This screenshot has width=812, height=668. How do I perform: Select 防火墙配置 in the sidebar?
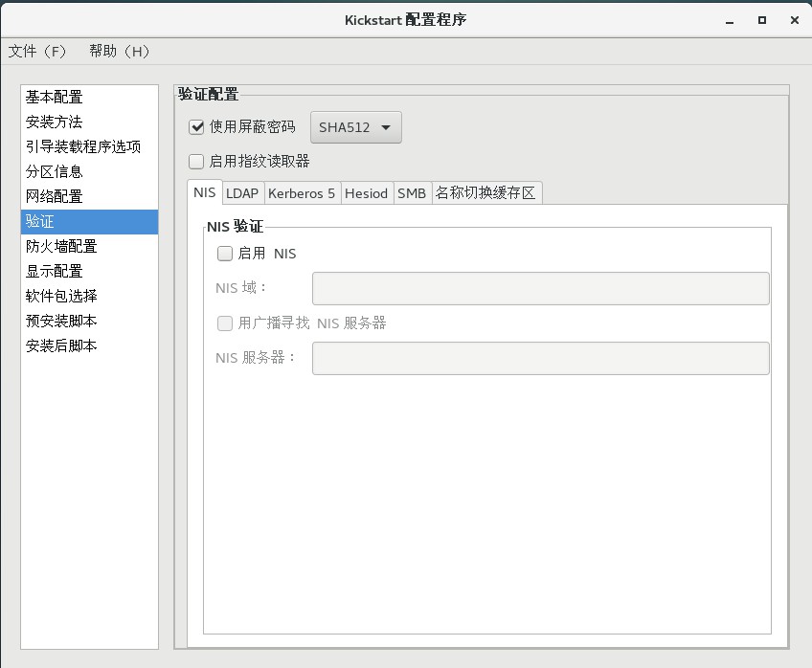[x=89, y=246]
